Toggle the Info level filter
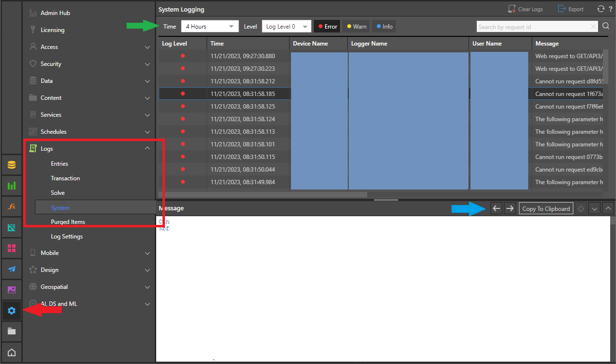 [385, 27]
